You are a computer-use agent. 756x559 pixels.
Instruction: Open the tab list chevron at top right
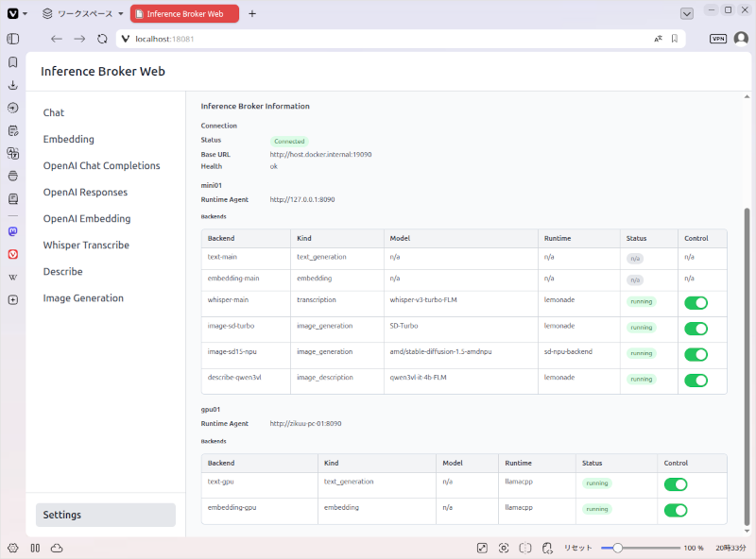point(687,14)
